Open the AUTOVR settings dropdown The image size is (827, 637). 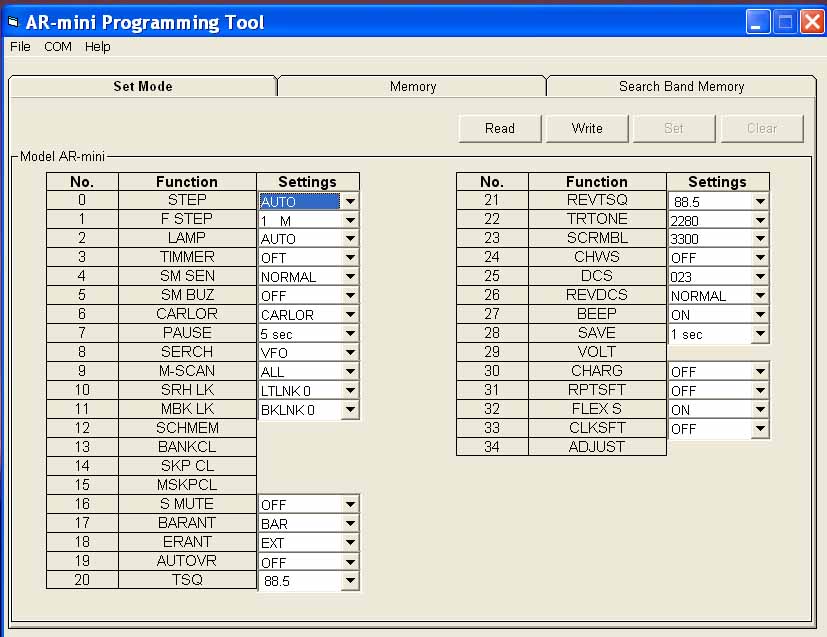pyautogui.click(x=350, y=562)
